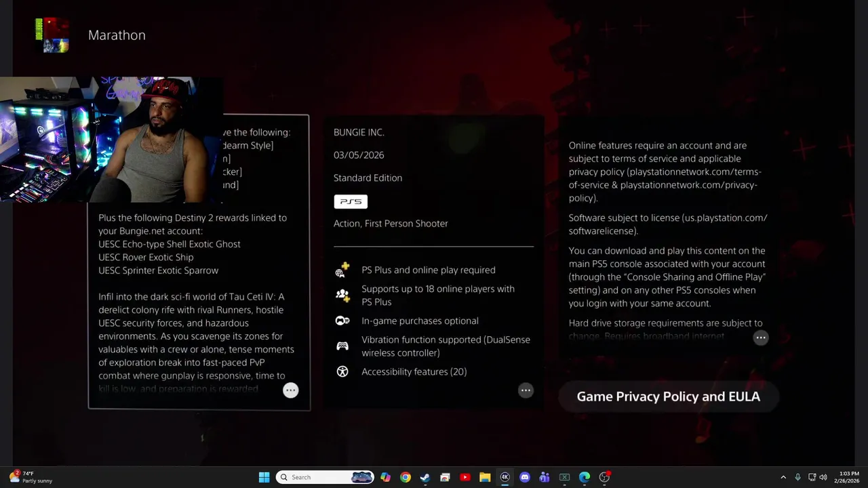This screenshot has width=868, height=488.
Task: Open network settings tray icon
Action: (812, 477)
